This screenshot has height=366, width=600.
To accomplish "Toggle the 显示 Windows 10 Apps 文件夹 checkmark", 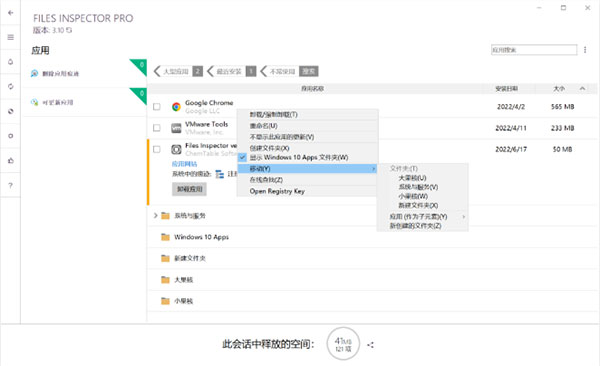I will [x=243, y=157].
